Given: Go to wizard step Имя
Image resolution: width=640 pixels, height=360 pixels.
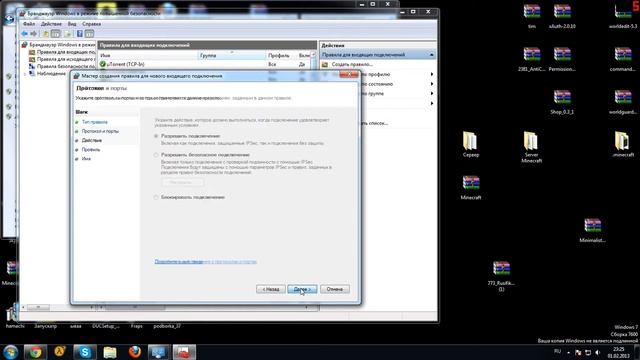Looking at the screenshot, I should click(x=86, y=159).
